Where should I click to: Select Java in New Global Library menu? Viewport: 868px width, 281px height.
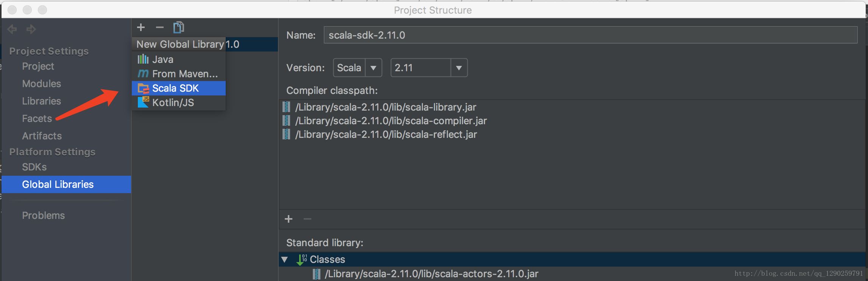tap(163, 59)
